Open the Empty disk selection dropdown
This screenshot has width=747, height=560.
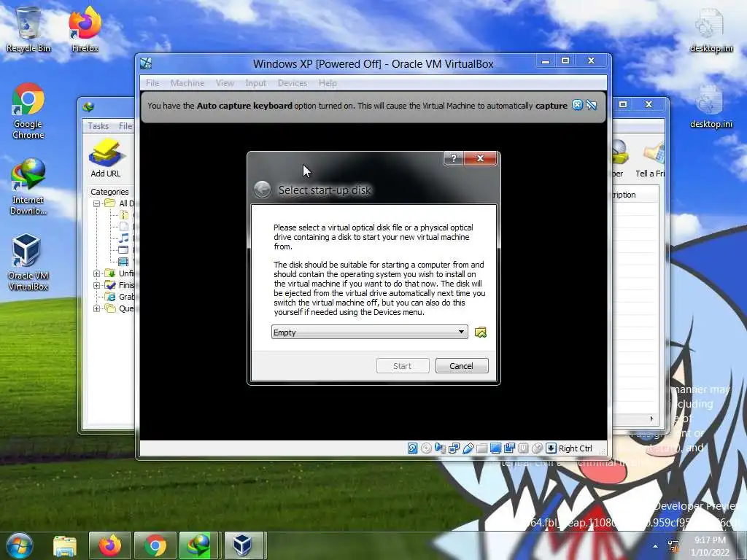369,332
